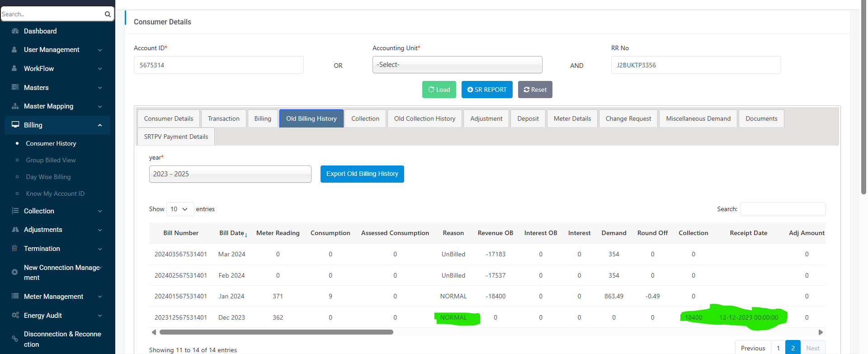Image resolution: width=868 pixels, height=354 pixels.
Task: Switch to the Meter Details tab
Action: (572, 118)
